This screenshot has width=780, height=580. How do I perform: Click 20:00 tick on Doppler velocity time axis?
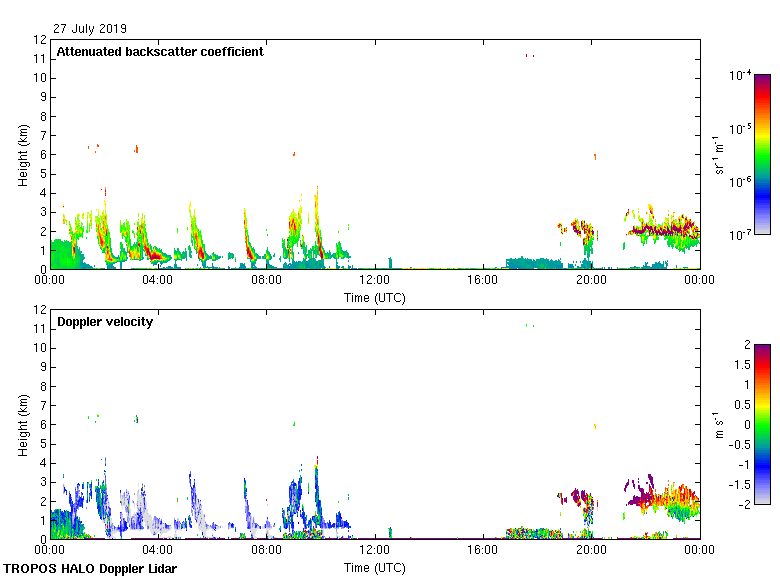tap(591, 551)
